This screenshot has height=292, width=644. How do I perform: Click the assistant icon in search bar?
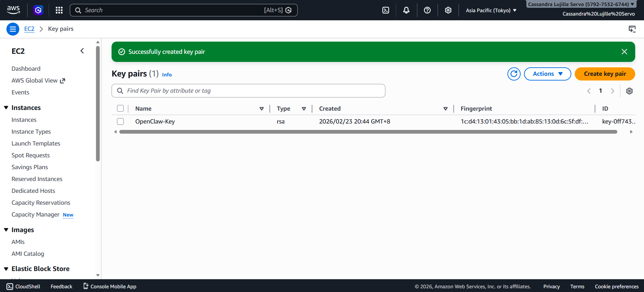point(288,10)
